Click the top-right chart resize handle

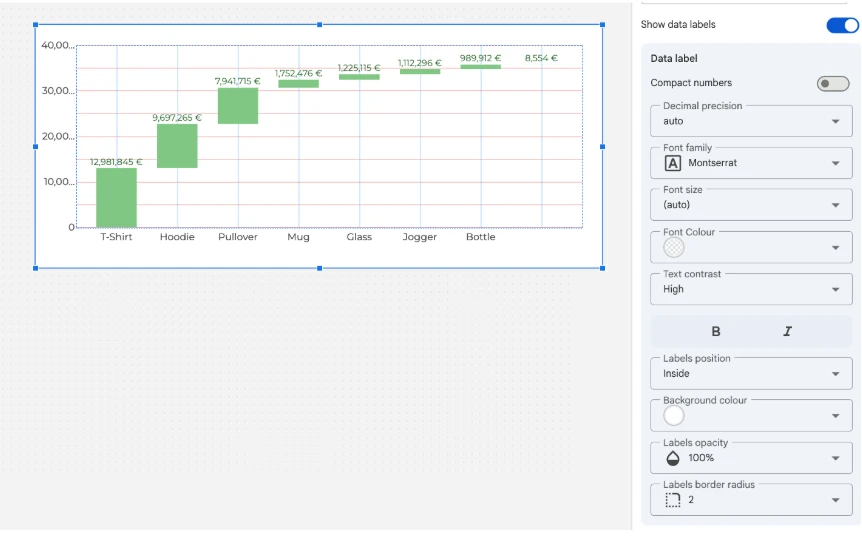[603, 25]
